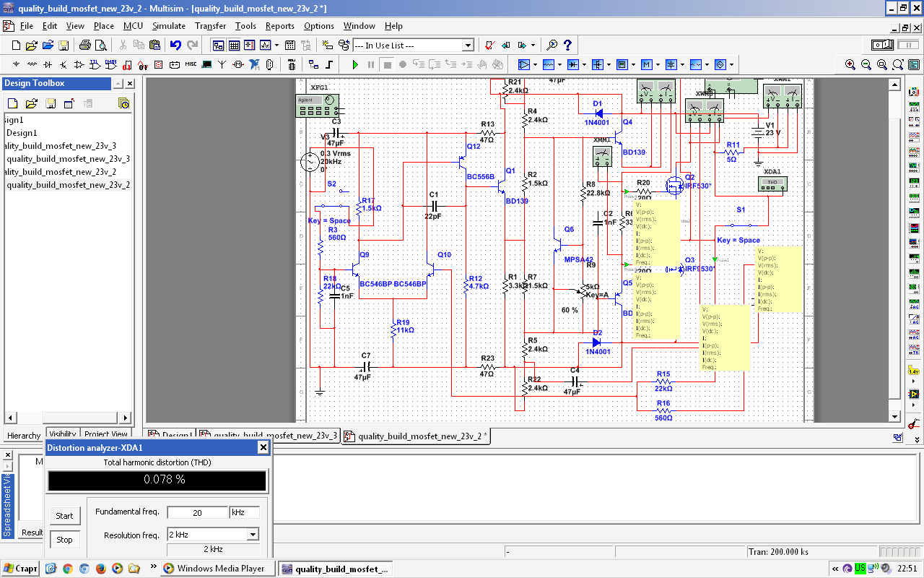The width and height of the screenshot is (924, 578).
Task: Click the Design Toolbox horizontal scrollbar
Action: (69, 418)
